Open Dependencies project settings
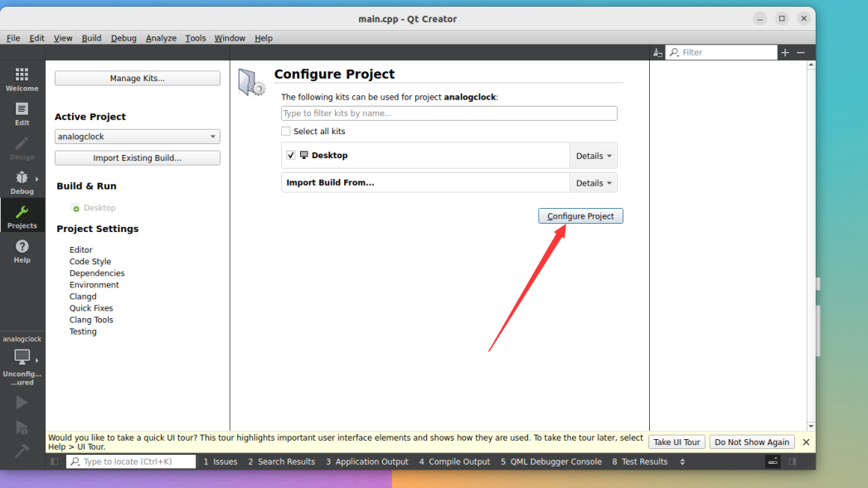Viewport: 868px width, 488px height. point(97,273)
